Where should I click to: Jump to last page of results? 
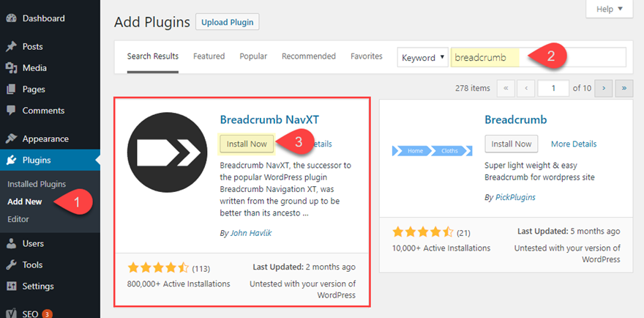[x=624, y=88]
